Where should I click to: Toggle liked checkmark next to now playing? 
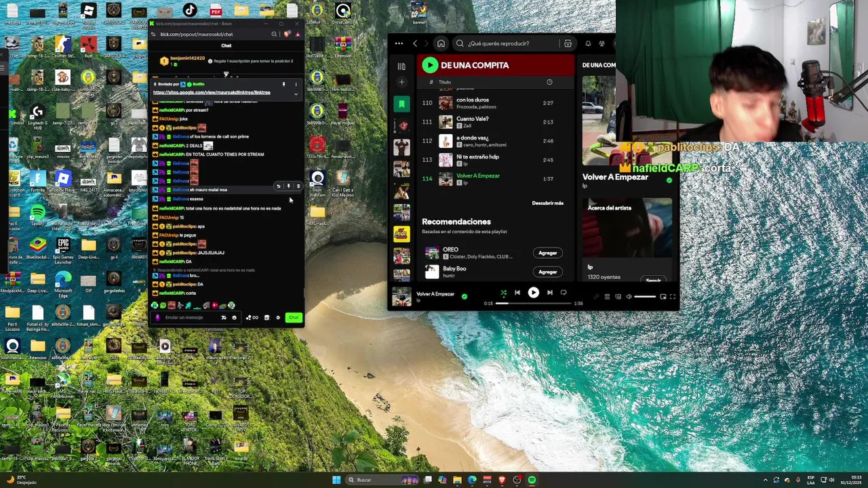point(464,296)
